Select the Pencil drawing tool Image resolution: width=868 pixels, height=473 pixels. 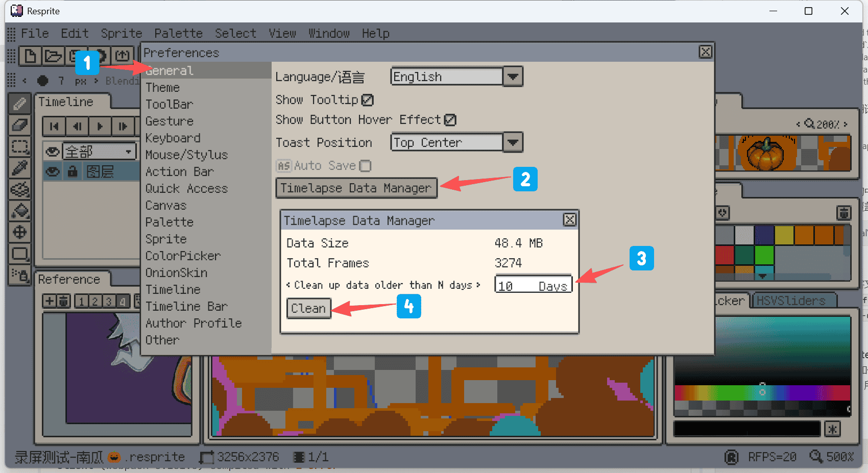[x=20, y=103]
